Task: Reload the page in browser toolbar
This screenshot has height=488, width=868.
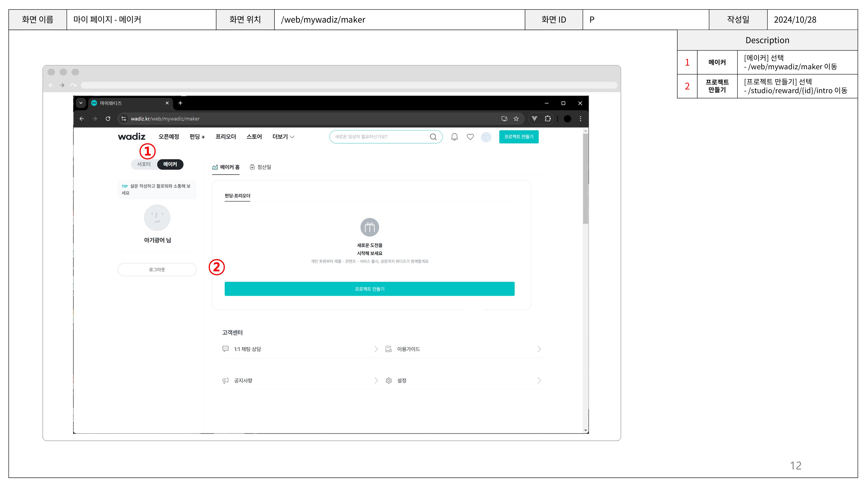Action: [108, 119]
